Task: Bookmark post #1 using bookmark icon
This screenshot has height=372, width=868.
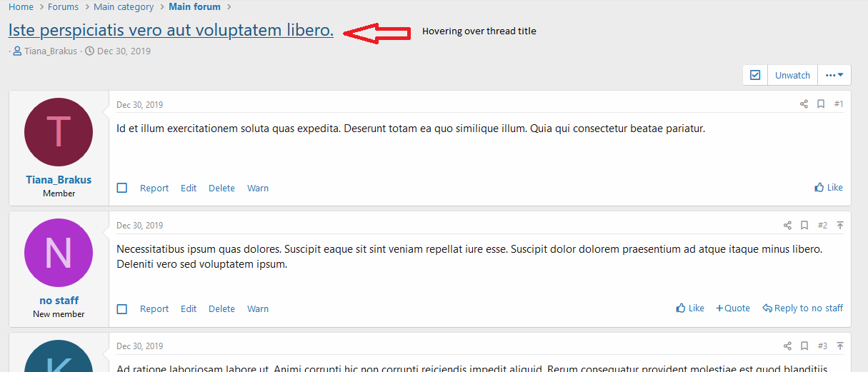Action: (821, 104)
